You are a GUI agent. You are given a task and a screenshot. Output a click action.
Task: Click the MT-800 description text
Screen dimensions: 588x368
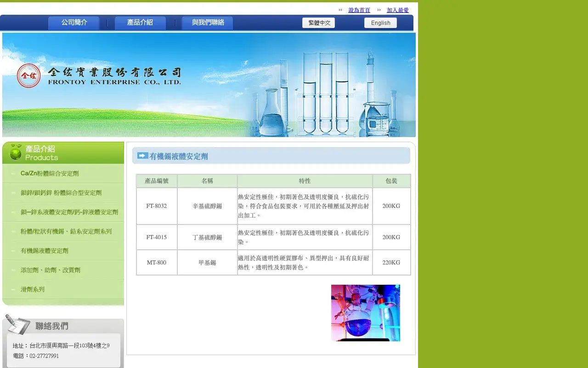point(304,263)
